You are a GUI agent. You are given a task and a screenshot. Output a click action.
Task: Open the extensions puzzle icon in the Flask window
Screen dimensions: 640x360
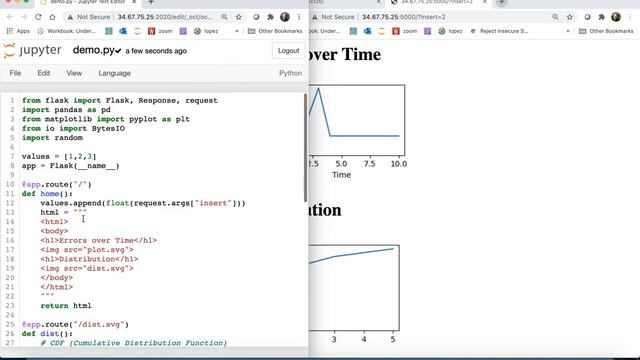click(601, 17)
